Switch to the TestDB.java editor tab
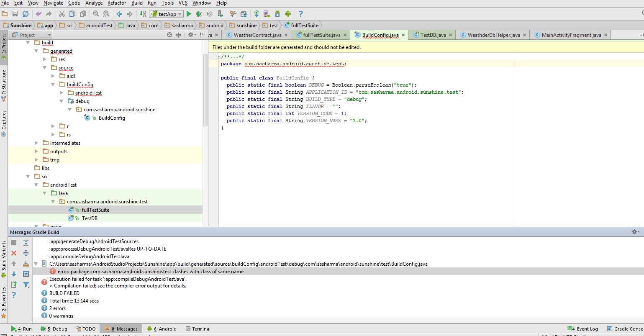 click(433, 35)
